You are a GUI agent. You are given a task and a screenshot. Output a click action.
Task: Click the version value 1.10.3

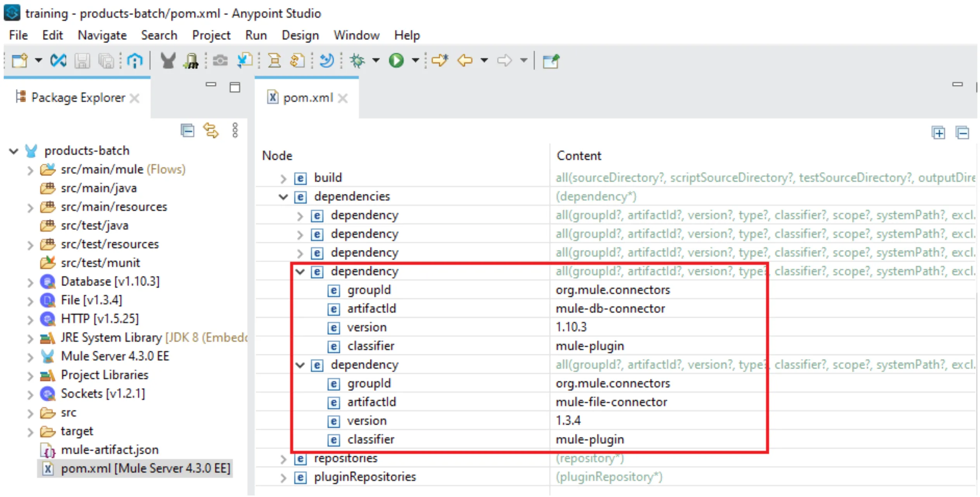(x=571, y=328)
